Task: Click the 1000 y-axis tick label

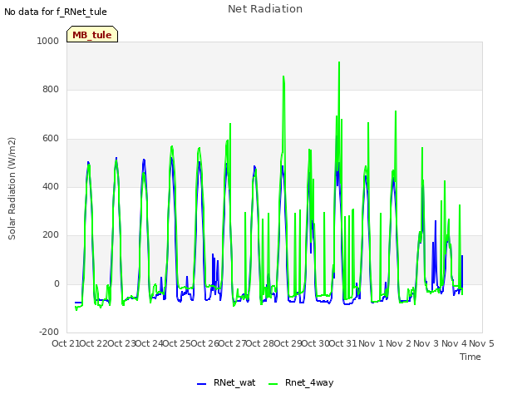Action: click(x=48, y=41)
